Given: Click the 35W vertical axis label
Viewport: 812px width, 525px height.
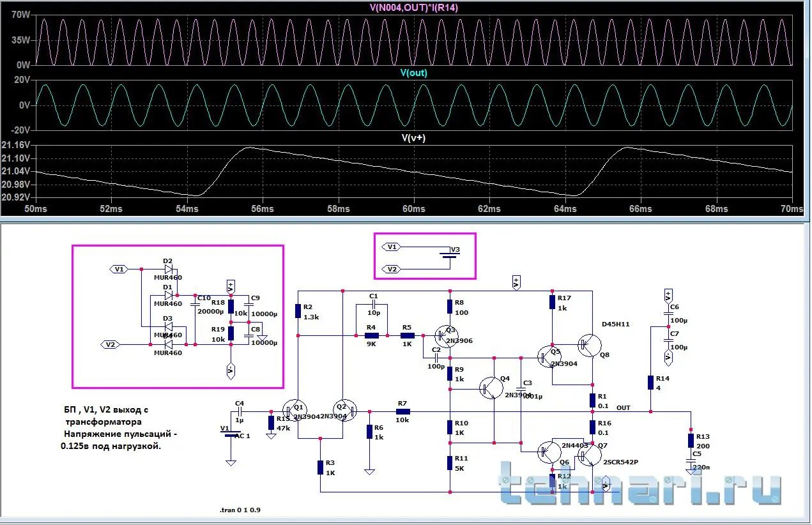Looking at the screenshot, I should (20, 40).
